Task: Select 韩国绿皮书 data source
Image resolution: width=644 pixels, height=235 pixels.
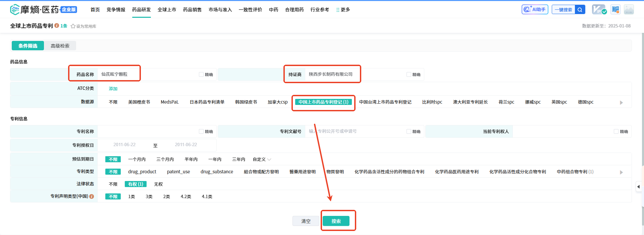Action: [246, 102]
